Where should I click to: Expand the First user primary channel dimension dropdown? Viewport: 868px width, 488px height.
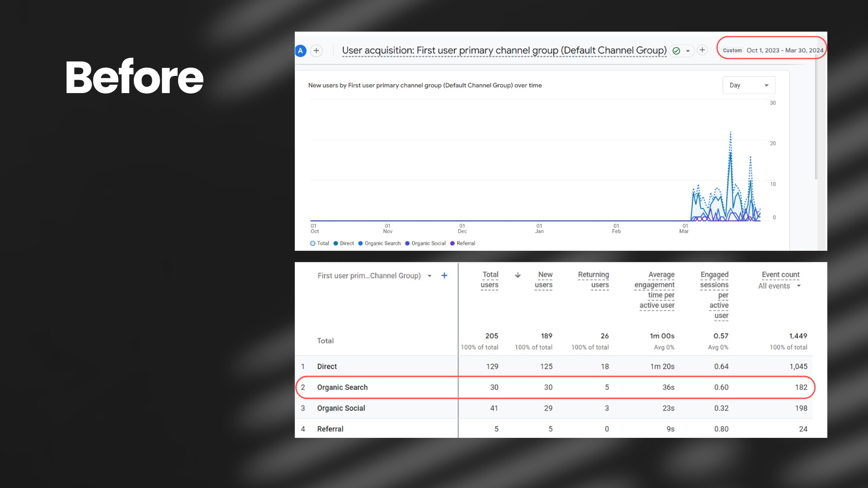429,276
